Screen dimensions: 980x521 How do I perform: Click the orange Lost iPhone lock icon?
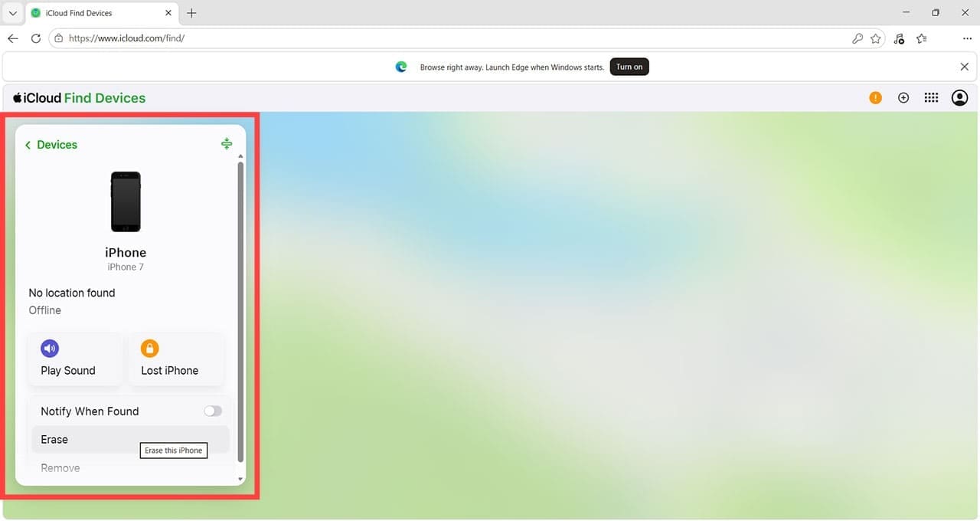tap(149, 349)
